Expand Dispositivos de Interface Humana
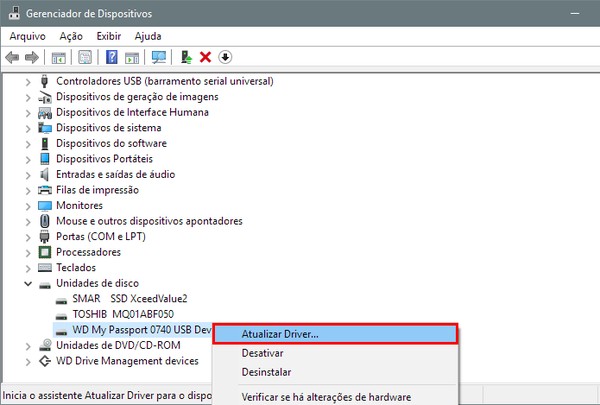The height and width of the screenshot is (405, 600). [28, 113]
